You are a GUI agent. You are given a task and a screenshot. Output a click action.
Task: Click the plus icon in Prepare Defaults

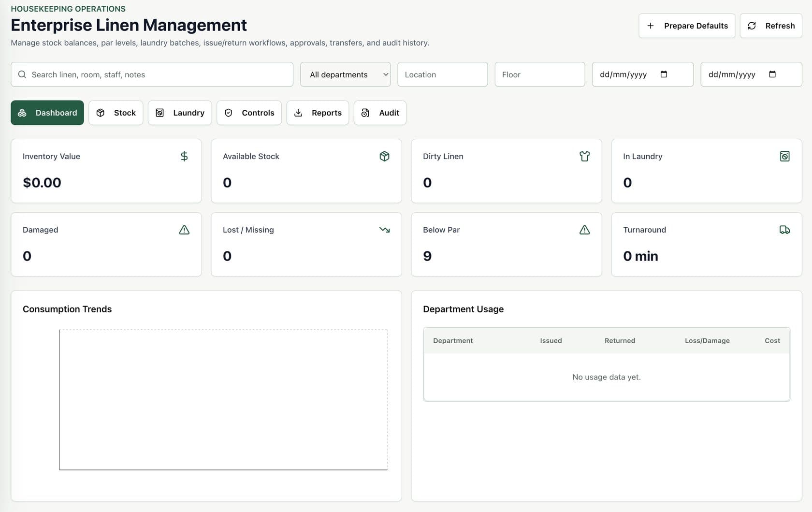651,26
